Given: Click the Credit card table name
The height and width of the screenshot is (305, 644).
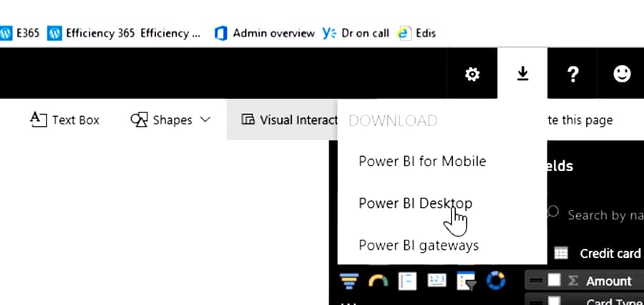Looking at the screenshot, I should point(610,253).
